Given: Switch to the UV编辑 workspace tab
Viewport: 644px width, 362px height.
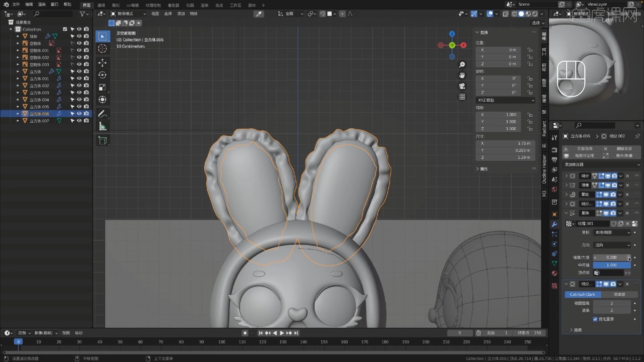Looking at the screenshot, I should [x=132, y=5].
